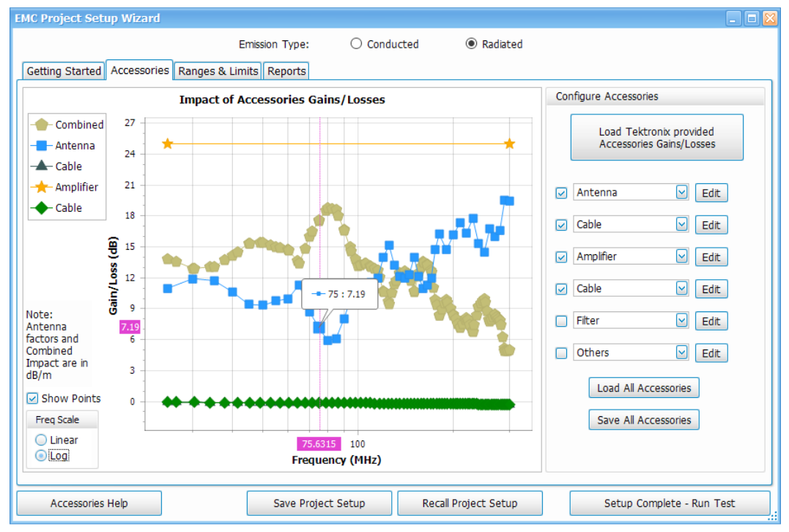Click the Load All Accessories button
Viewport: 789px width, 532px height.
pyautogui.click(x=643, y=388)
